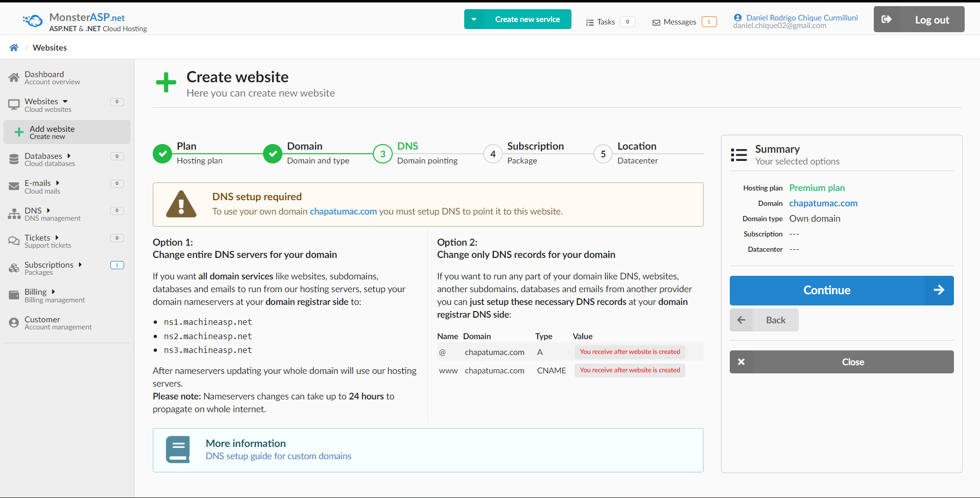
Task: Click the Tasks list icon in header
Action: coord(590,22)
